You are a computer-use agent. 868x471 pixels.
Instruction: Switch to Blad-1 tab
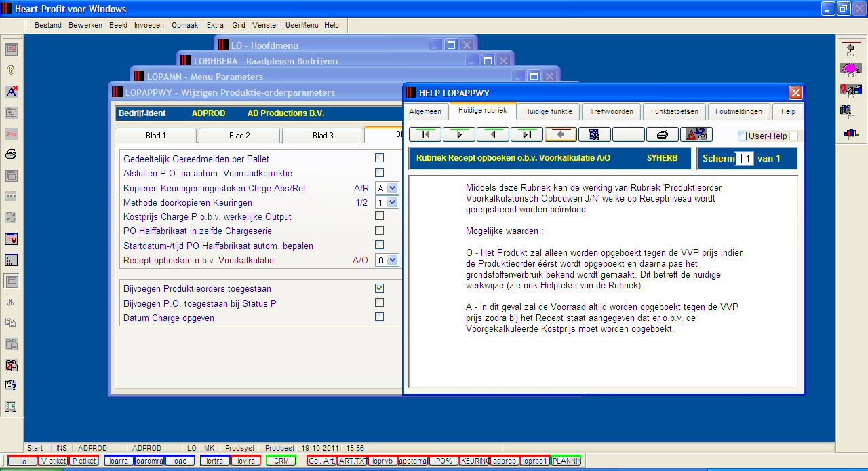pyautogui.click(x=155, y=136)
